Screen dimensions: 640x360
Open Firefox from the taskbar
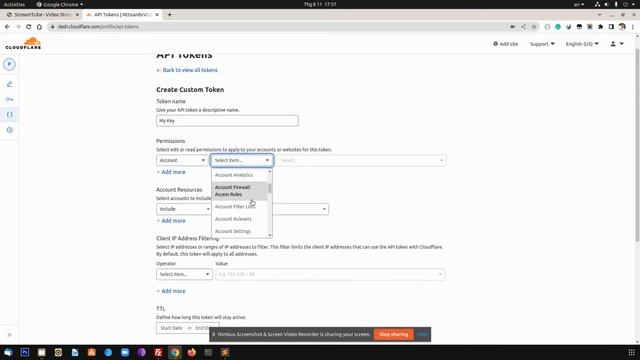click(x=192, y=352)
